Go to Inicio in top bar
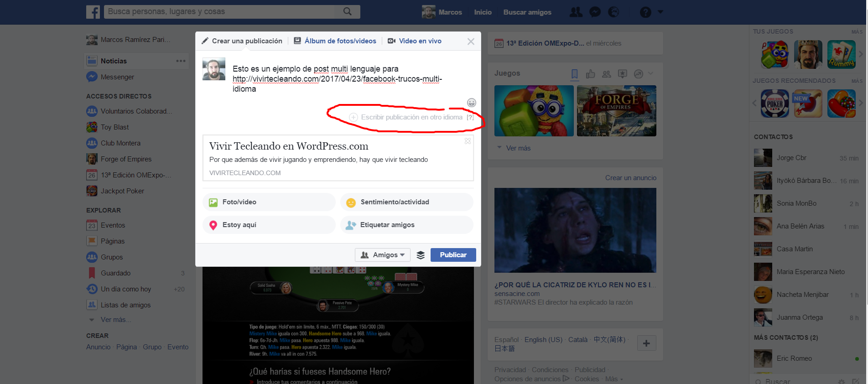The image size is (868, 384). click(x=483, y=12)
